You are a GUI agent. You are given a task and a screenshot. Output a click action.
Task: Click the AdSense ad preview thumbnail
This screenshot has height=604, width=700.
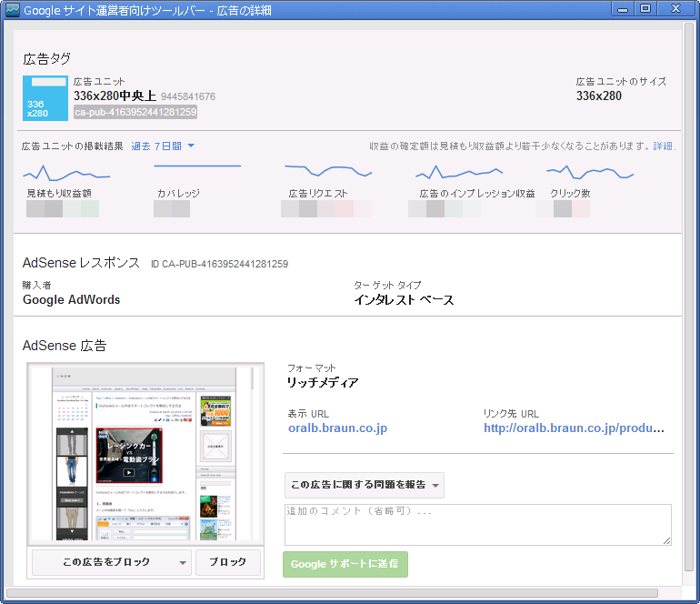click(145, 455)
